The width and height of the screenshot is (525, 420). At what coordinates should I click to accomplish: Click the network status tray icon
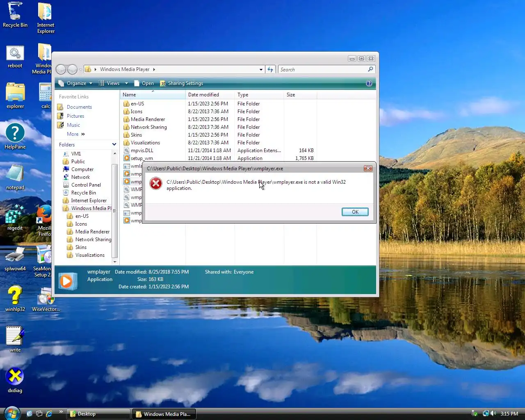point(486,413)
